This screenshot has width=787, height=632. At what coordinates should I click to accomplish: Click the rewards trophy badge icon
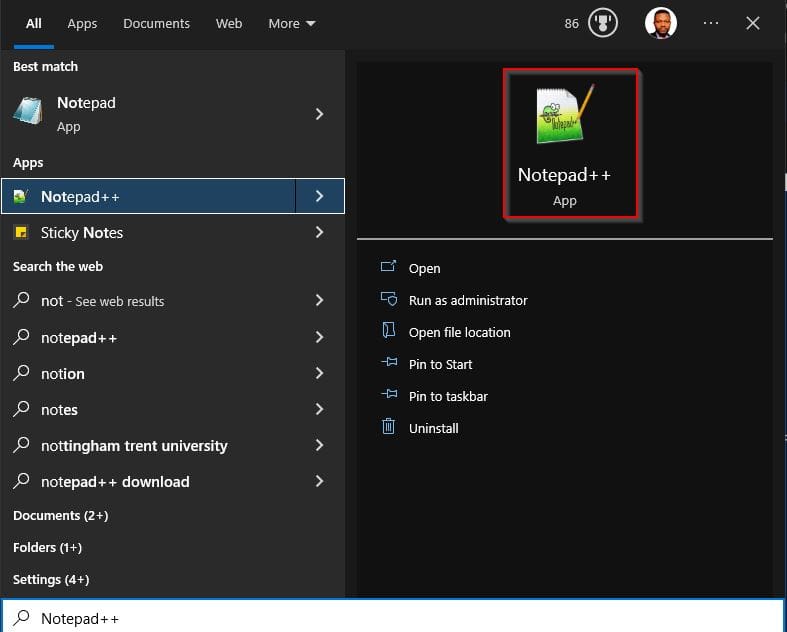click(x=602, y=23)
